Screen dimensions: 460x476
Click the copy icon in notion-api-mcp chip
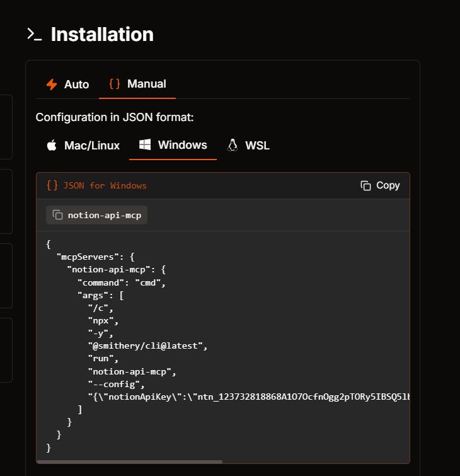point(57,215)
